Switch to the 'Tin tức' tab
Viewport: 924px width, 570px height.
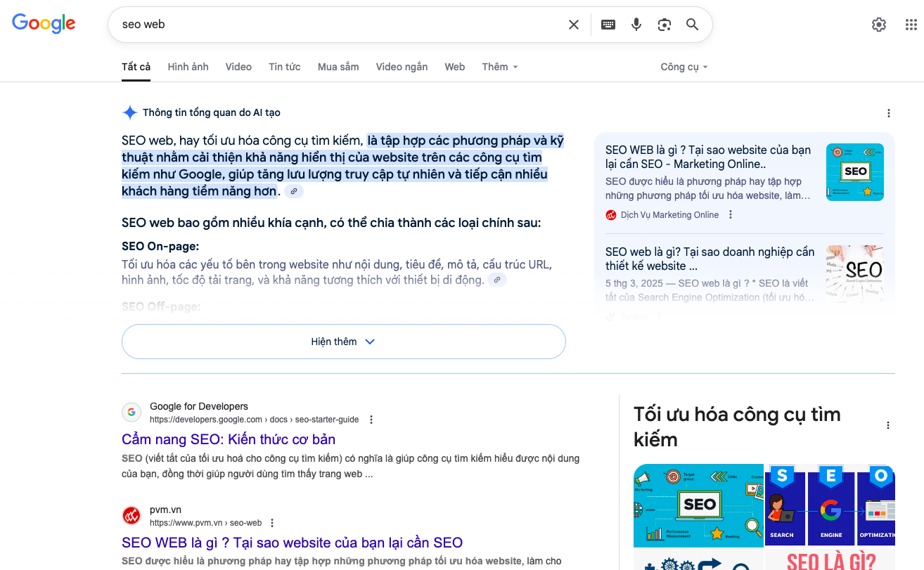point(285,67)
